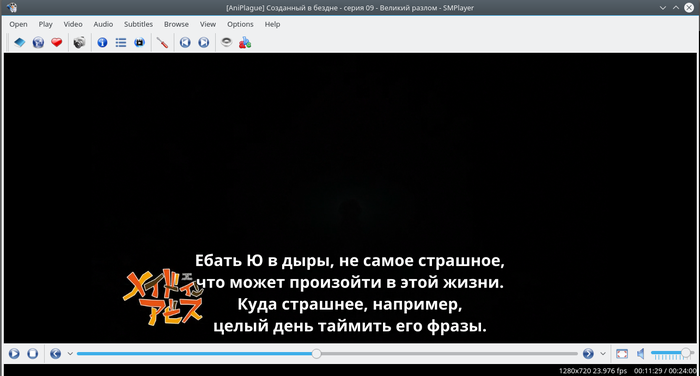Screen dimensions: 700x376
Task: Open the Options menu
Action: [240, 24]
